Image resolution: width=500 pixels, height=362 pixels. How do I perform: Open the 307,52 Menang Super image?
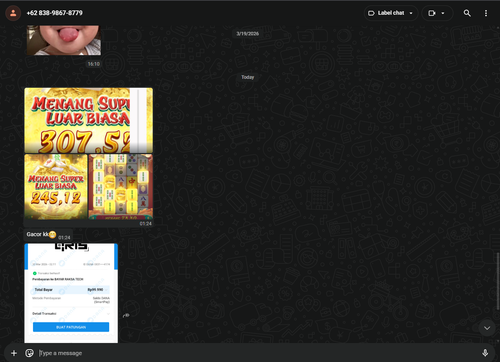[89, 120]
